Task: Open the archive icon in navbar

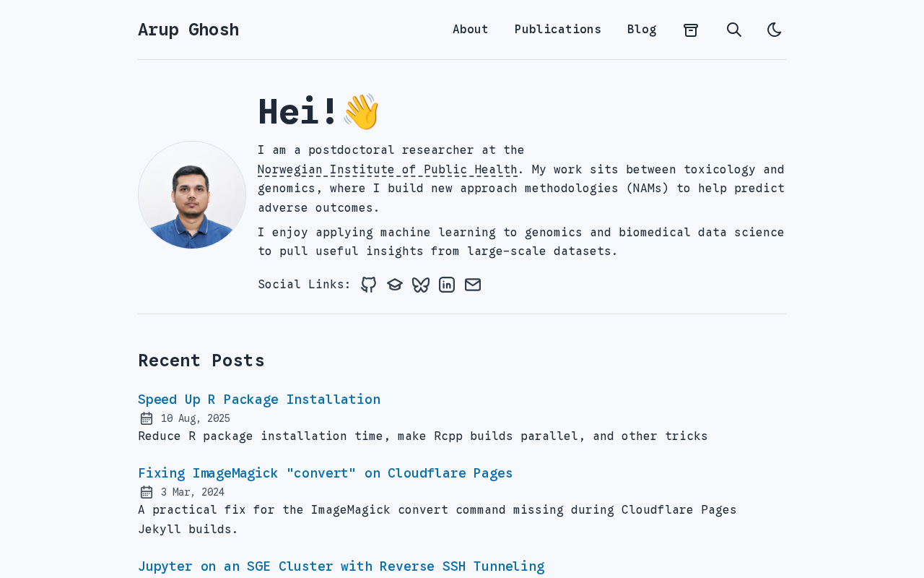Action: tap(691, 30)
